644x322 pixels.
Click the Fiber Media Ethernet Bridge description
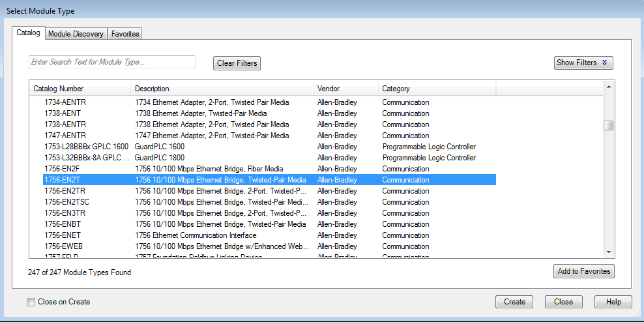pyautogui.click(x=209, y=169)
